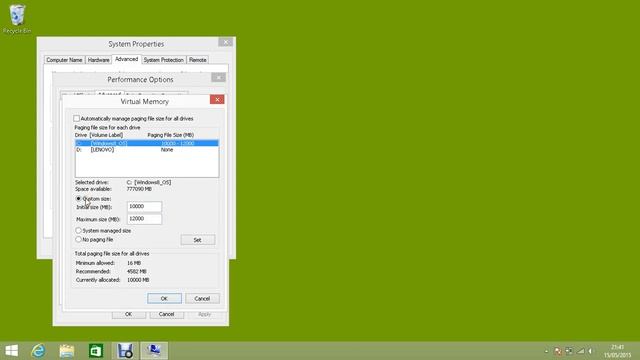640x360 pixels.
Task: Select the D: [LENOVO] drive row
Action: 147,150
